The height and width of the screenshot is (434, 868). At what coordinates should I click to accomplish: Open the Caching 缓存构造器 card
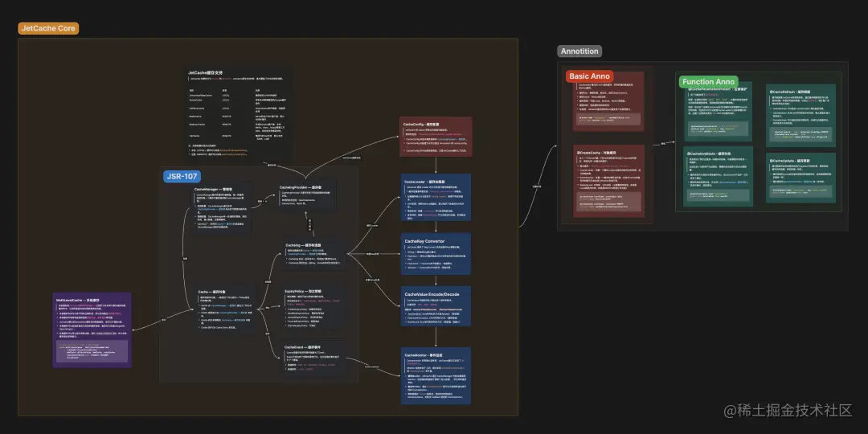coord(314,255)
